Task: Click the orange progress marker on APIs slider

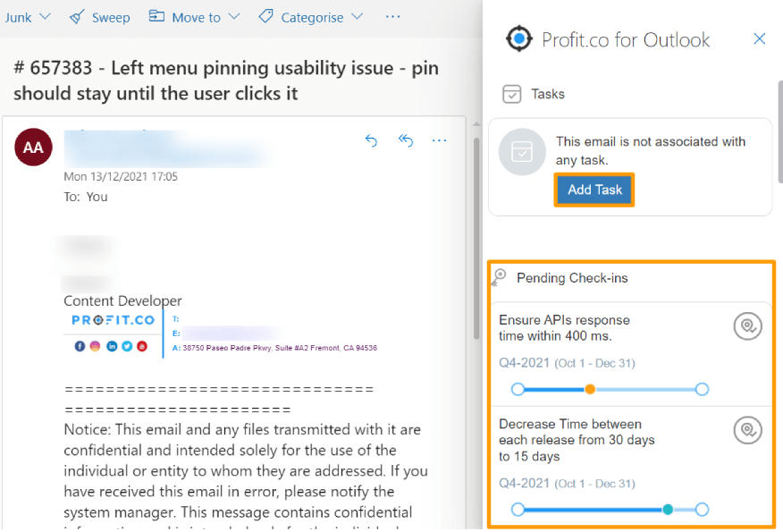Action: click(590, 389)
